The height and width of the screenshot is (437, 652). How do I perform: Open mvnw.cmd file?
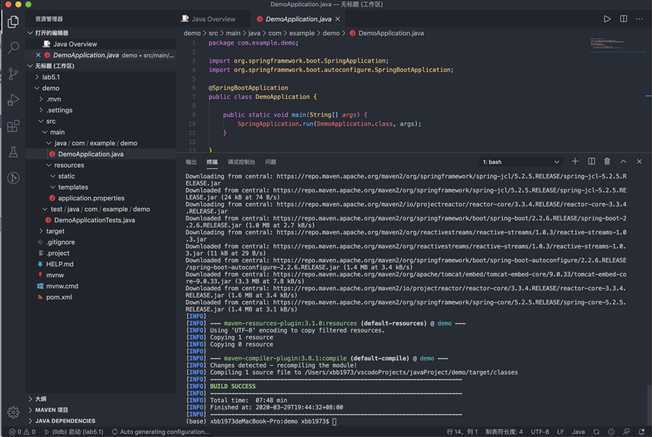coord(102,286)
